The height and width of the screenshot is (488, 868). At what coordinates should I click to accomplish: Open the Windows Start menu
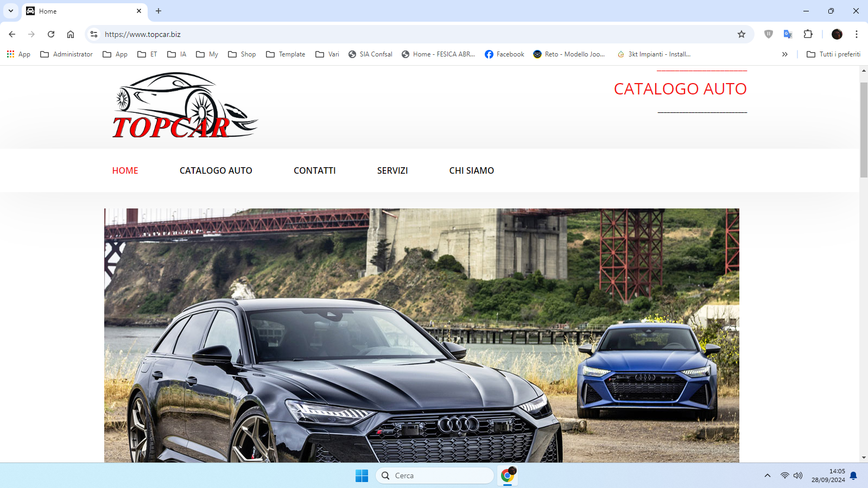pos(362,476)
